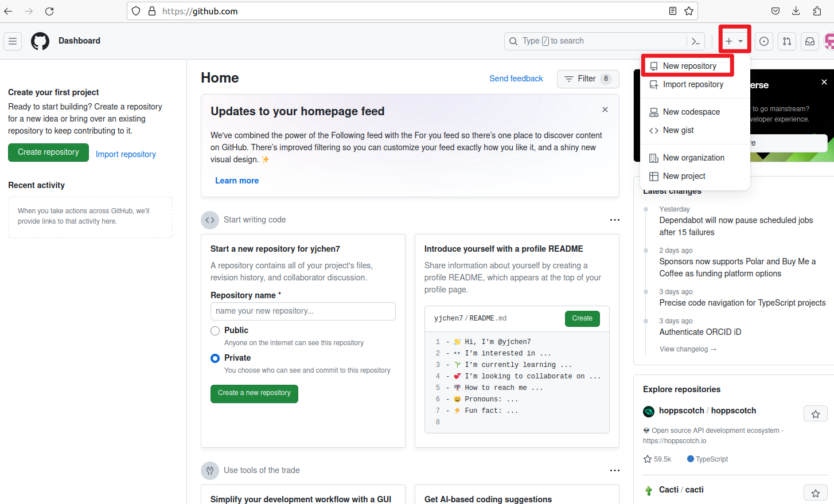Click the site security shield icon
The height and width of the screenshot is (504, 834).
point(136,11)
